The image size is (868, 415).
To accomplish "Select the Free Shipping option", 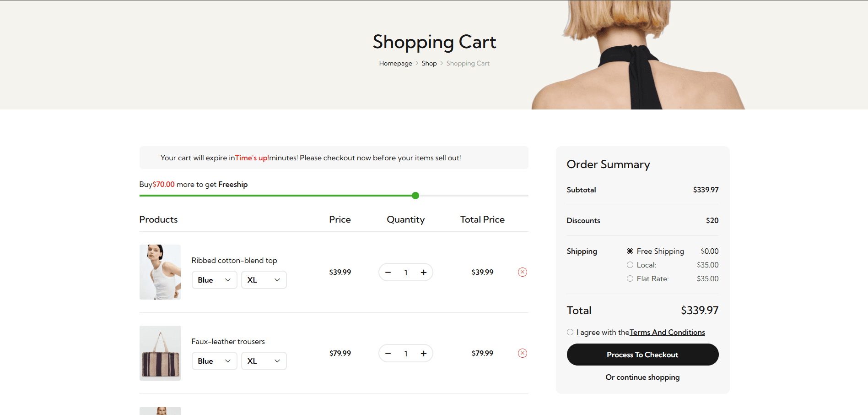I will [x=630, y=251].
